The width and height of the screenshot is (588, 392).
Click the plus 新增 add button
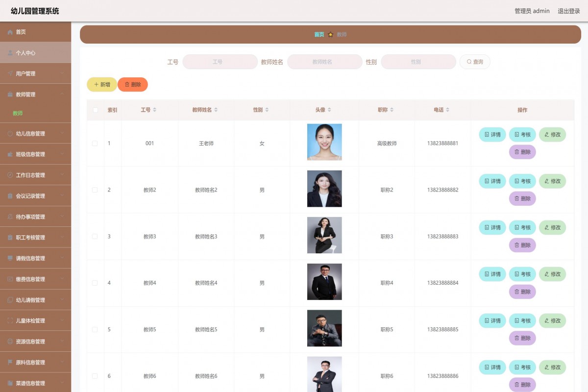[102, 85]
